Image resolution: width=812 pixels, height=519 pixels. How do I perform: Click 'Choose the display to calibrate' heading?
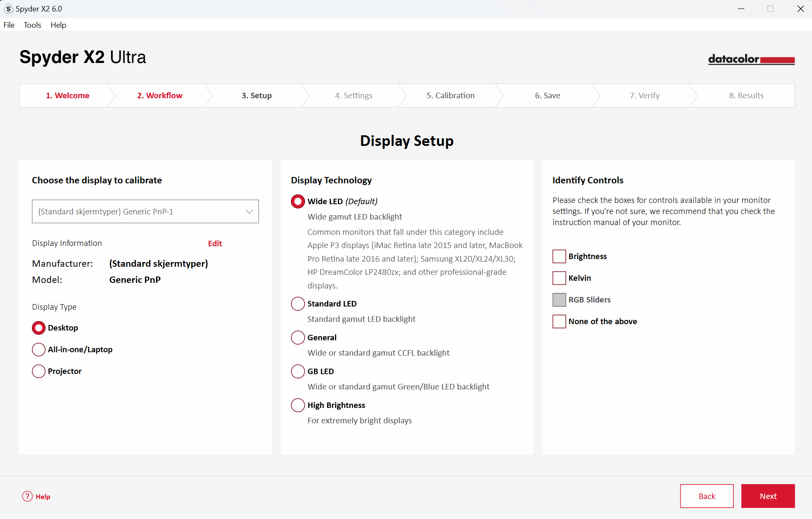[x=97, y=180]
